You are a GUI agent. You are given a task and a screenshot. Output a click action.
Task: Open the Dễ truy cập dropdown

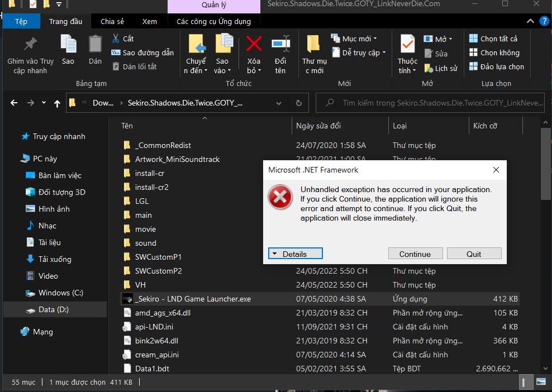[x=359, y=53]
